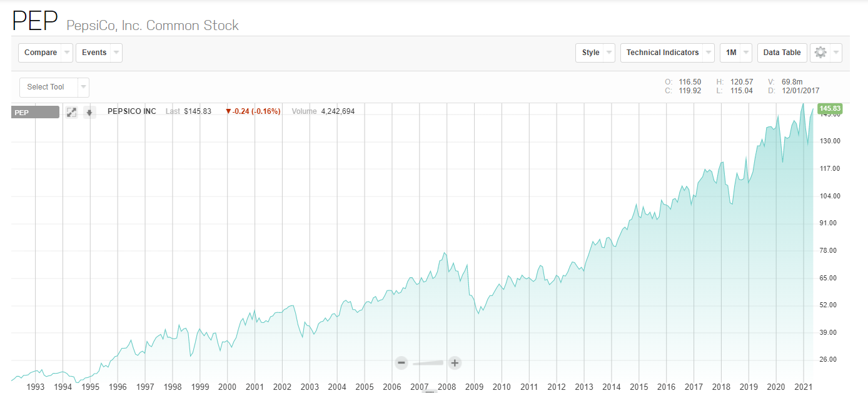Open the Compare dropdown
868x393 pixels.
pos(46,53)
